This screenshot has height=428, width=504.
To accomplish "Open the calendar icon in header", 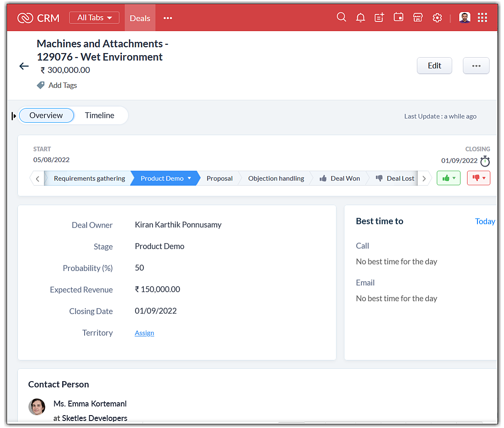I will click(x=398, y=17).
